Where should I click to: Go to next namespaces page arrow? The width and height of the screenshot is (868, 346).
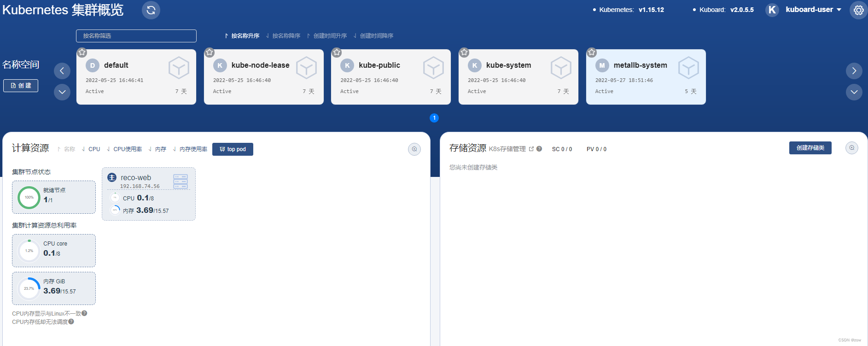pyautogui.click(x=854, y=71)
